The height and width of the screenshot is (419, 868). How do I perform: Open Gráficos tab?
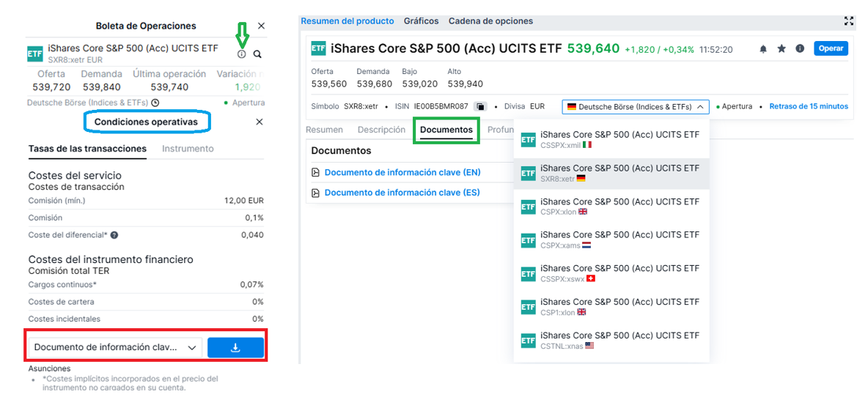(x=422, y=21)
